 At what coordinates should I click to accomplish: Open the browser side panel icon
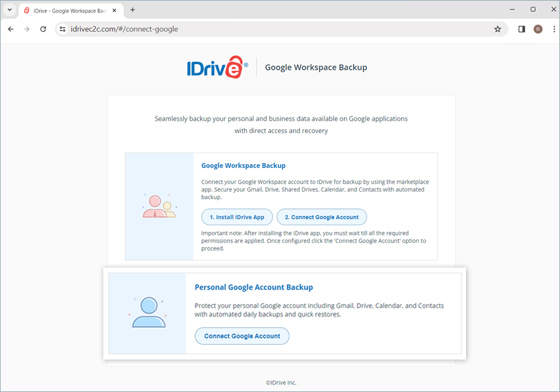pos(521,29)
